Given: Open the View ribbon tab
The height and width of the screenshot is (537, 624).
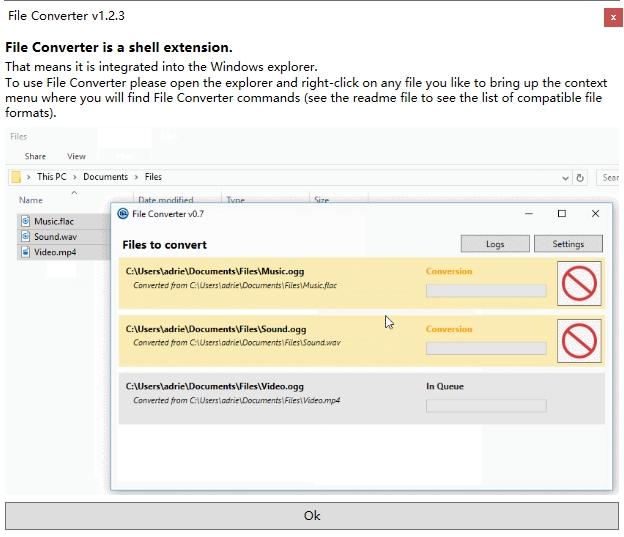Looking at the screenshot, I should pyautogui.click(x=76, y=156).
